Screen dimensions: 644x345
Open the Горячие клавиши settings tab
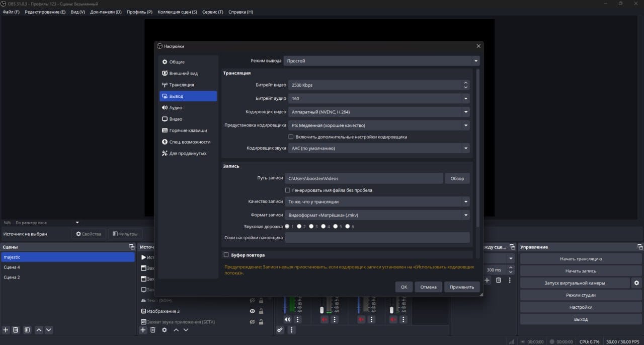(x=188, y=130)
